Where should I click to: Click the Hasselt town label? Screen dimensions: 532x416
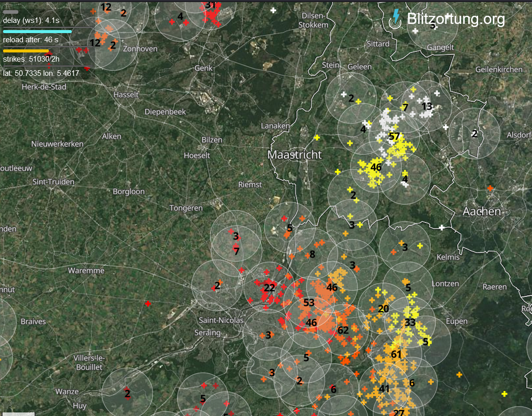pos(126,94)
